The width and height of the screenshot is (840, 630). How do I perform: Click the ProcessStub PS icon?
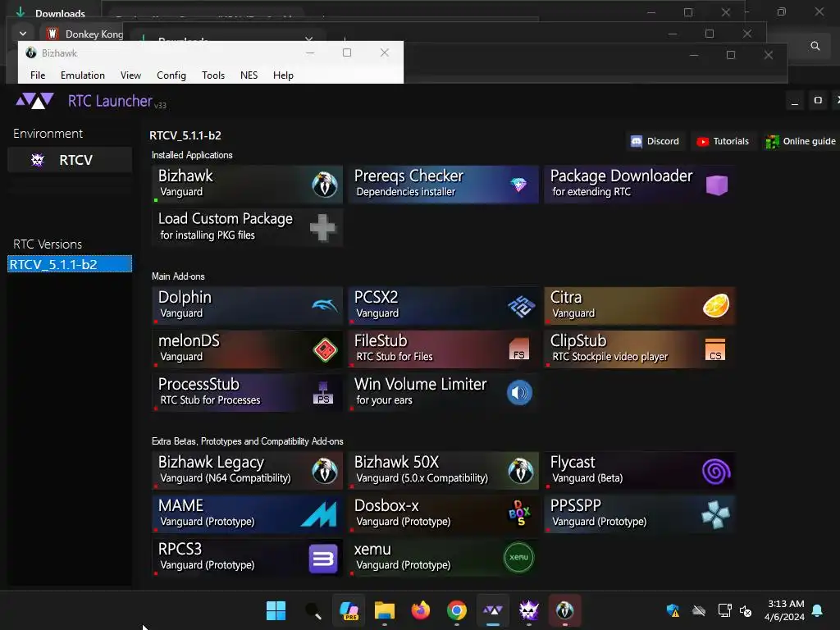[323, 393]
